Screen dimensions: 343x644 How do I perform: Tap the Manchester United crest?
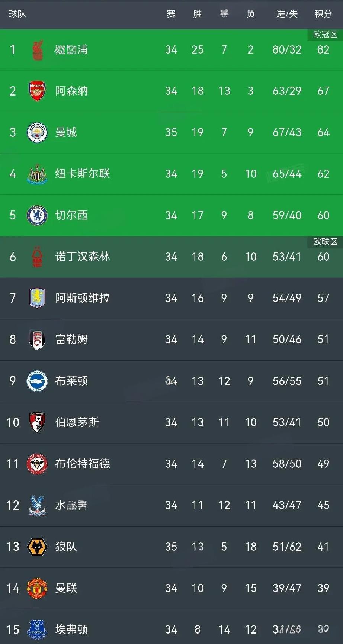37,588
